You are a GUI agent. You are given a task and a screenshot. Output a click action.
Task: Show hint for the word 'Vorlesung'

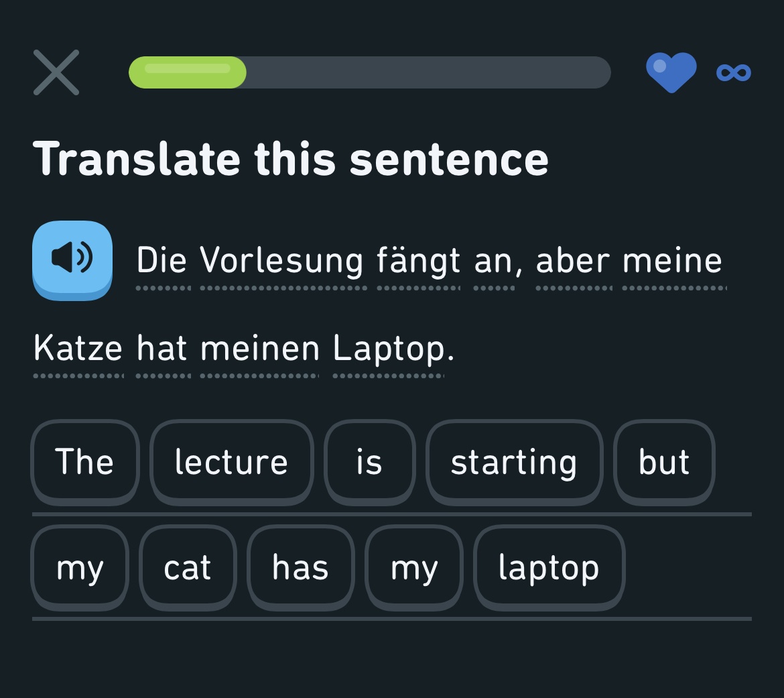283,261
